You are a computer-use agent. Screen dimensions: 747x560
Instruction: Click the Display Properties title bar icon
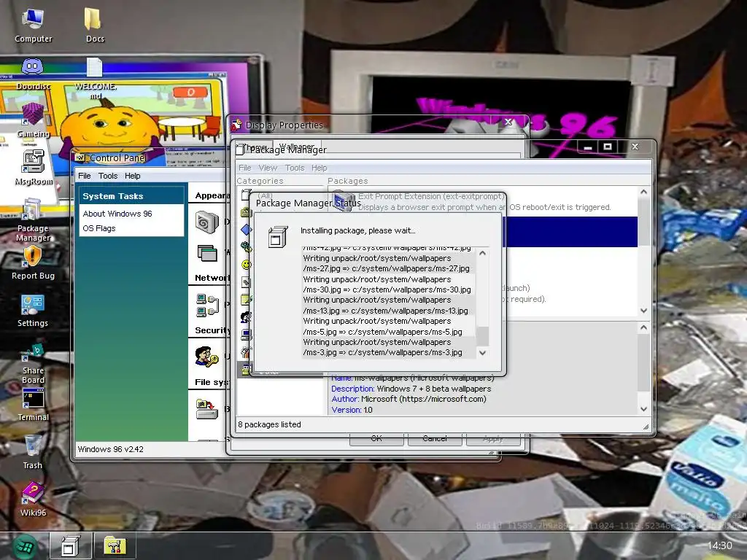pos(236,125)
